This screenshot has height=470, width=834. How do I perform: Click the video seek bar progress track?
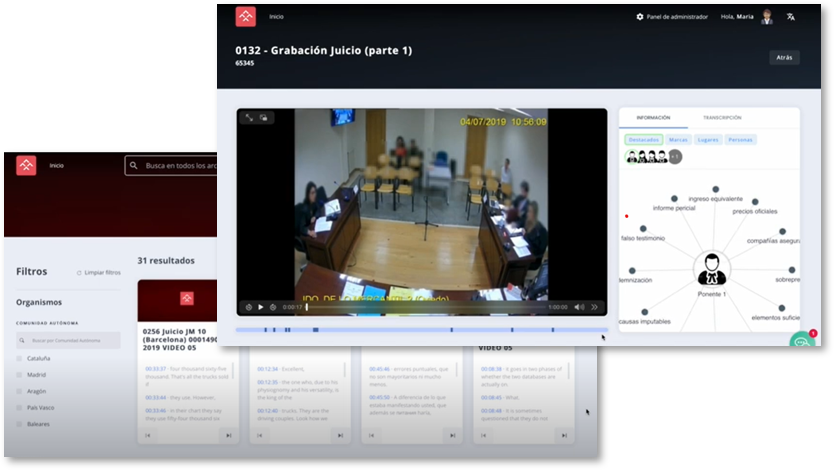click(x=426, y=307)
